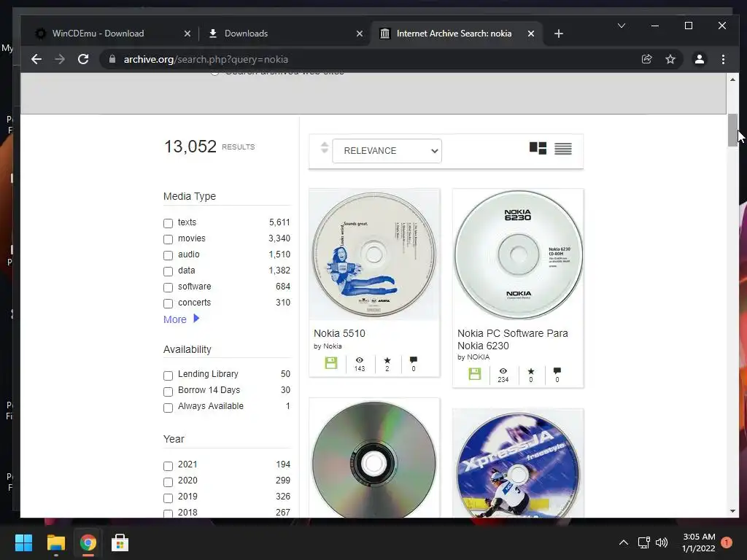
Task: Click the Chrome taskbar icon
Action: (x=88, y=542)
